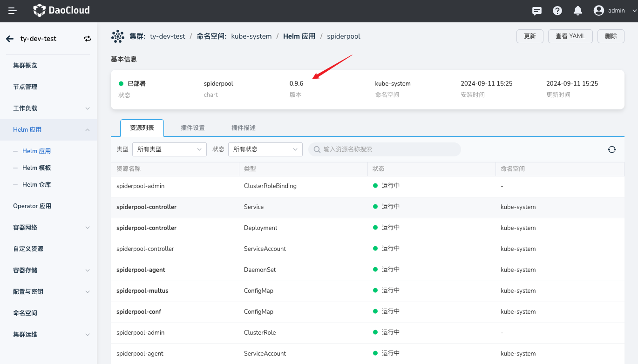638x364 pixels.
Task: Click the 更新 button
Action: click(530, 36)
